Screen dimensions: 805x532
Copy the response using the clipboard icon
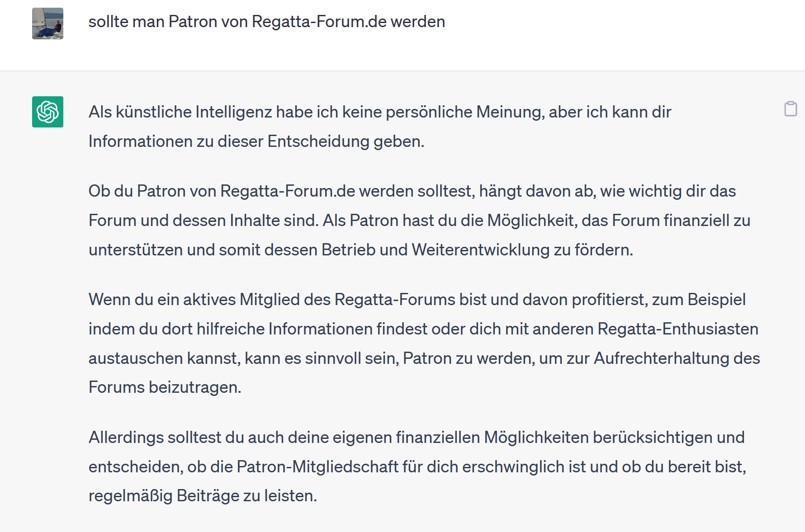tap(791, 109)
